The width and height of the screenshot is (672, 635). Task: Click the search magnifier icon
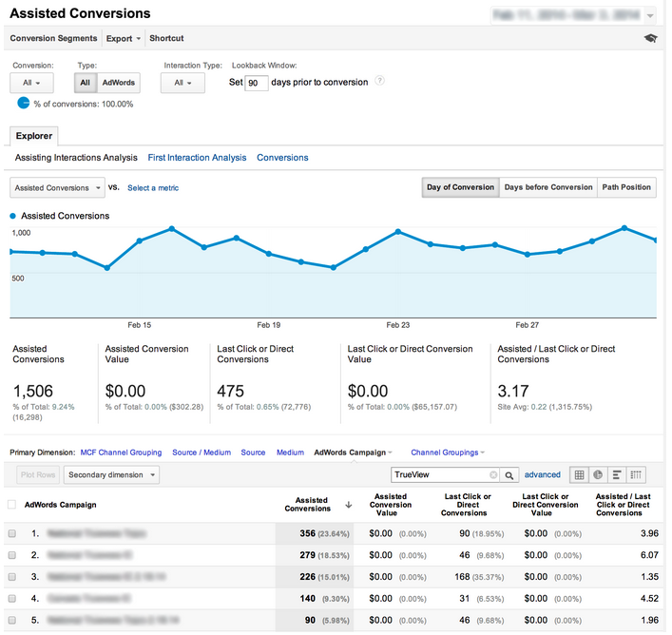tap(510, 474)
